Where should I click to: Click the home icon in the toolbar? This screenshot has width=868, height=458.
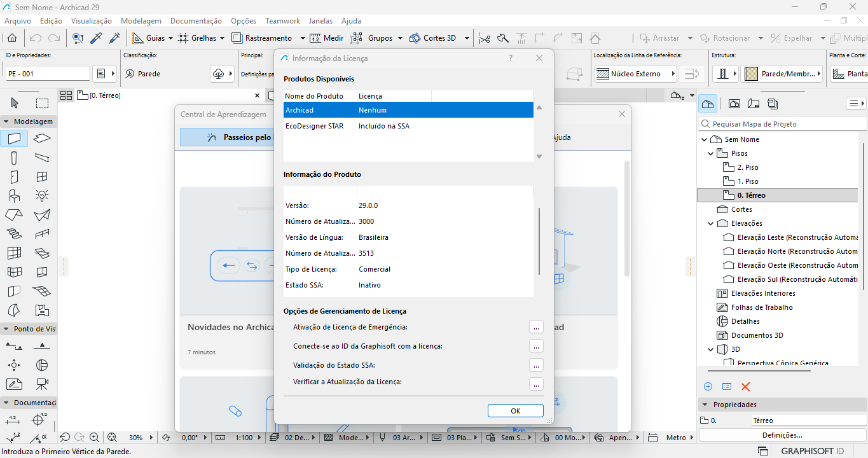(x=12, y=38)
